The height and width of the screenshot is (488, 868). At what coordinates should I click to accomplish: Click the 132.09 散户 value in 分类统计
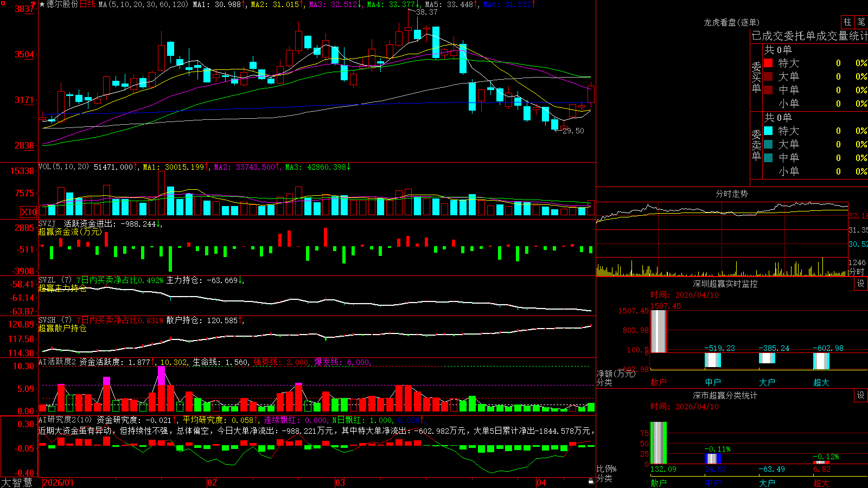(x=663, y=469)
